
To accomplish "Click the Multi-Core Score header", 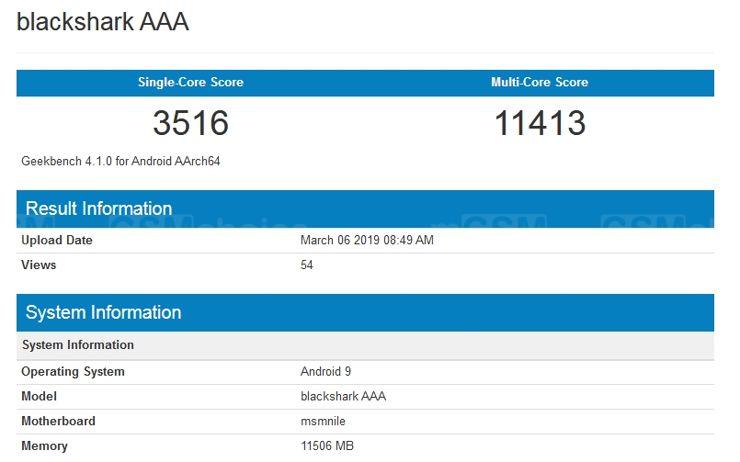I will coord(539,82).
